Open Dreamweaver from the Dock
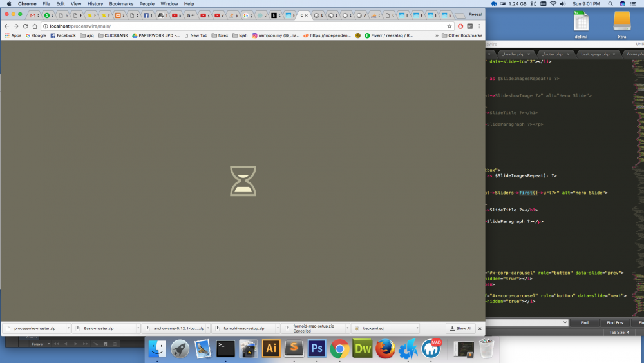The width and height of the screenshot is (644, 363). (x=362, y=348)
